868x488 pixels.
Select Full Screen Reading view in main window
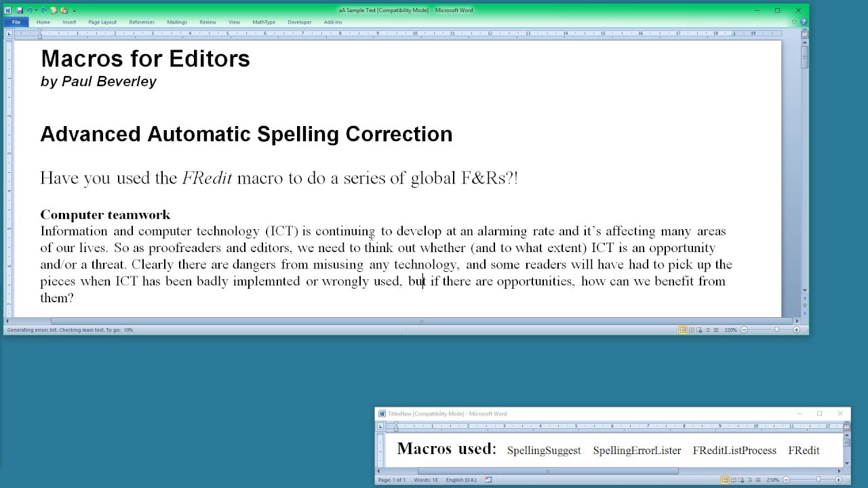coord(691,330)
